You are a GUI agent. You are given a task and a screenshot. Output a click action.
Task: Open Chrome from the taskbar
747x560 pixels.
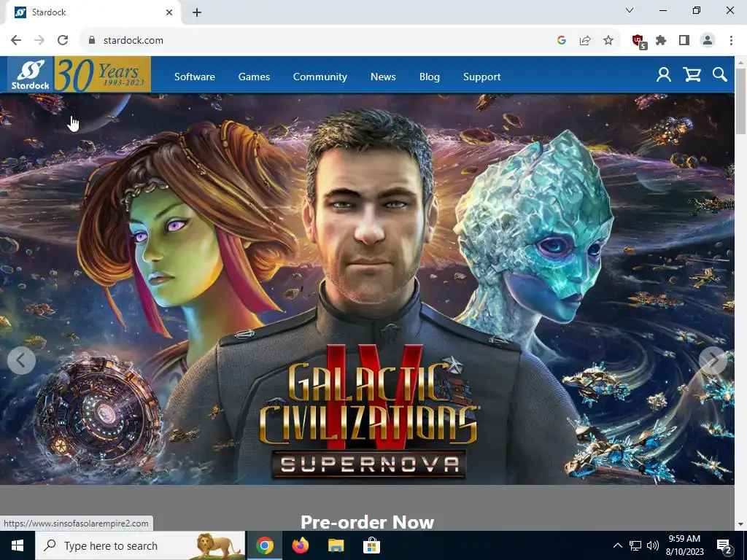click(265, 545)
